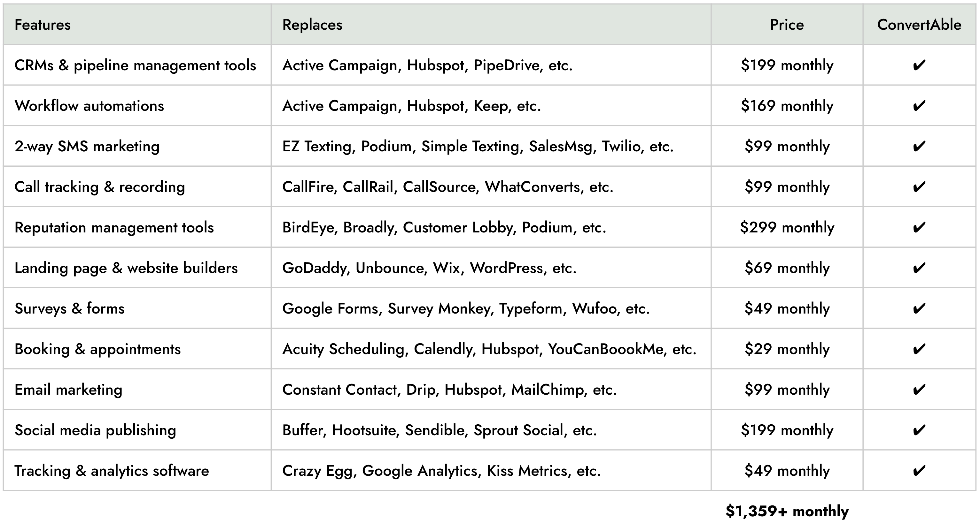This screenshot has height=523, width=980.
Task: Click the Features column header
Action: 43,25
